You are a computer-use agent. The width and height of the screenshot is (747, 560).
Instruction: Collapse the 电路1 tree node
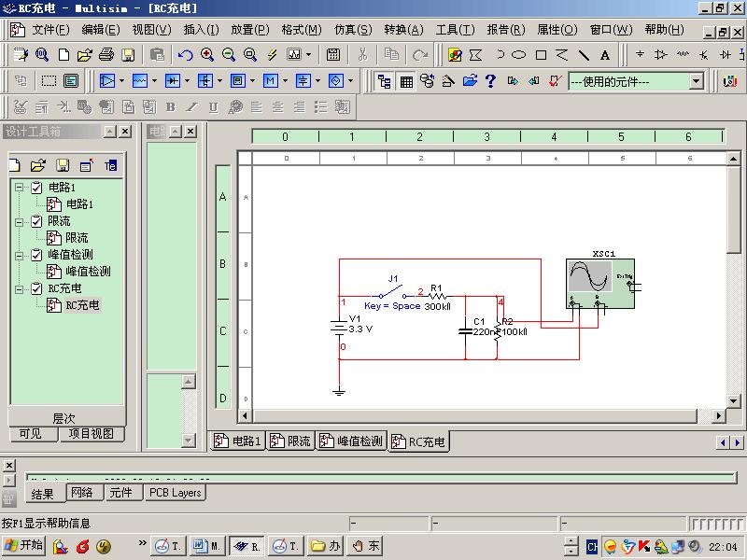point(19,188)
